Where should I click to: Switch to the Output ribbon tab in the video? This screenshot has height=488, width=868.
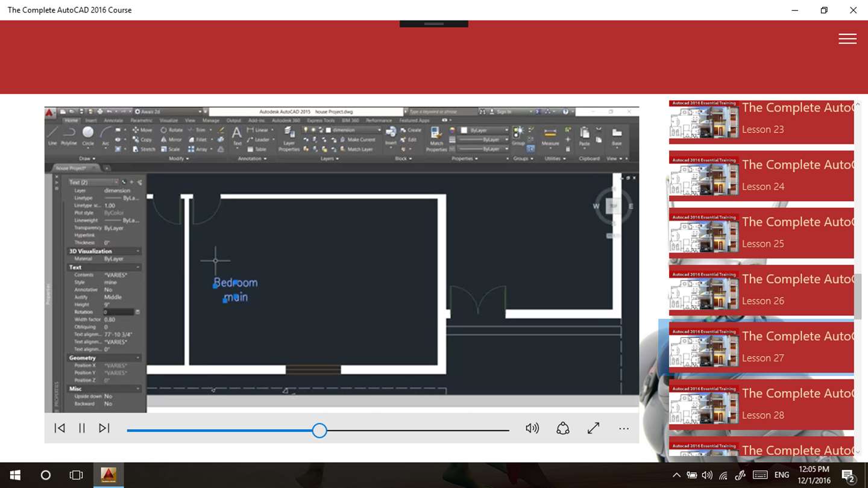click(x=233, y=120)
